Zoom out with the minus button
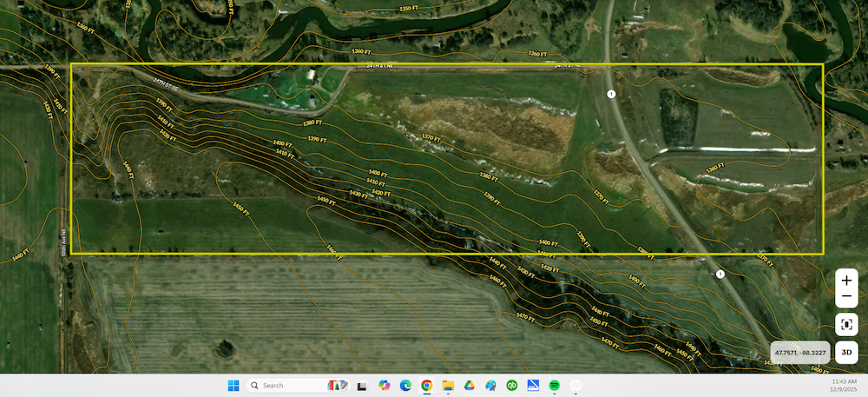This screenshot has width=868, height=397. (846, 298)
